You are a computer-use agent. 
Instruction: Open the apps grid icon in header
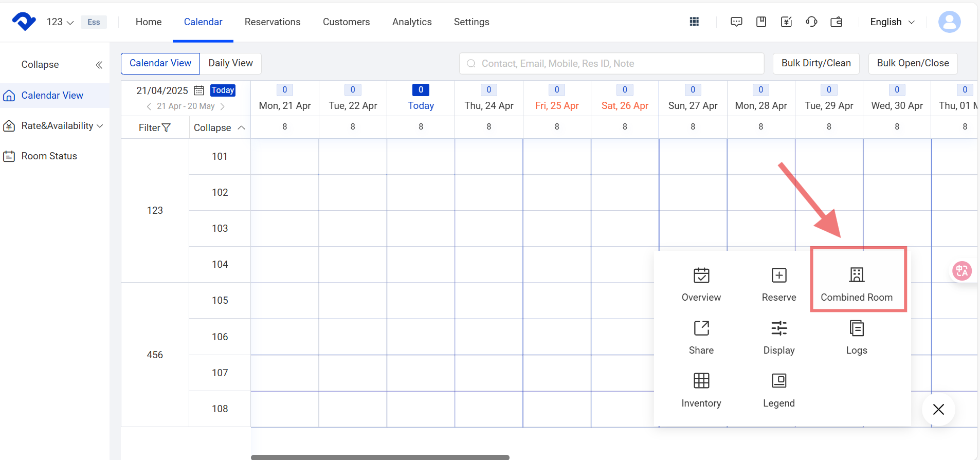coord(694,22)
